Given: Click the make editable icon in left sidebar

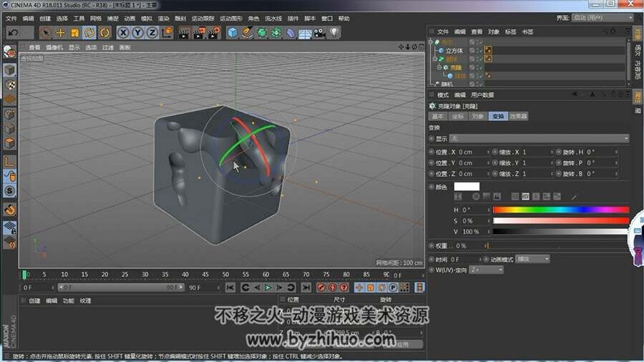Looking at the screenshot, I should (x=10, y=52).
